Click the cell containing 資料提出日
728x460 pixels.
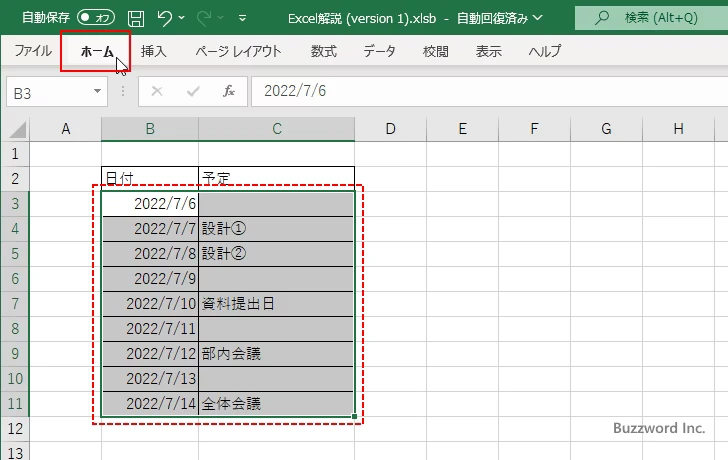pyautogui.click(x=277, y=304)
